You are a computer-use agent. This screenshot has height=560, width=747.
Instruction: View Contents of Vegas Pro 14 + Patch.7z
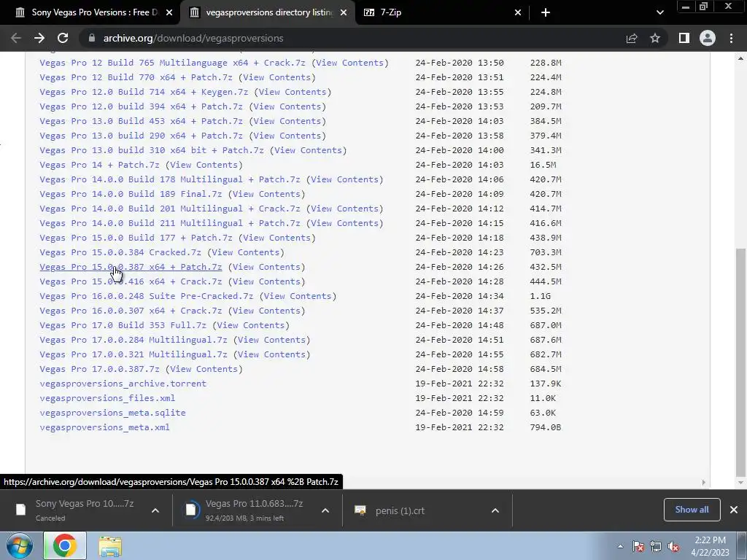tap(204, 165)
